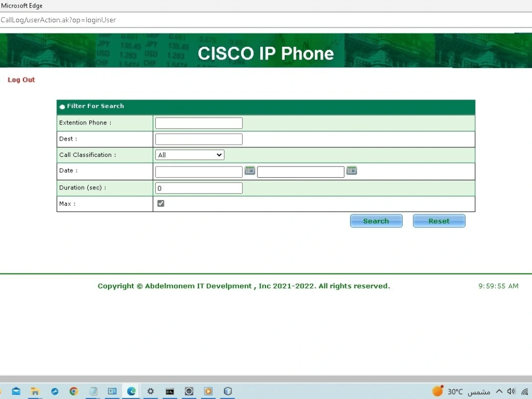Click the Search button
Image resolution: width=532 pixels, height=399 pixels.
376,221
